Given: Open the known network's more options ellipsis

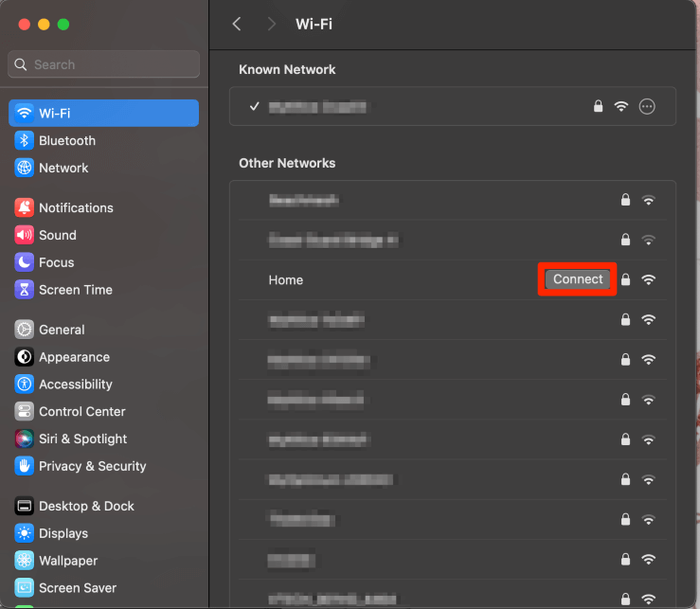Looking at the screenshot, I should pyautogui.click(x=647, y=106).
